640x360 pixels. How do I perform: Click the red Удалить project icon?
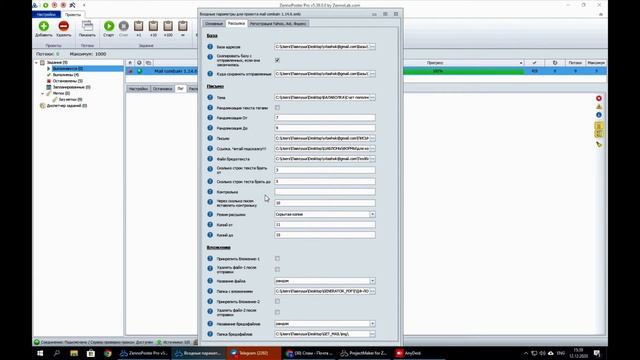(63, 26)
